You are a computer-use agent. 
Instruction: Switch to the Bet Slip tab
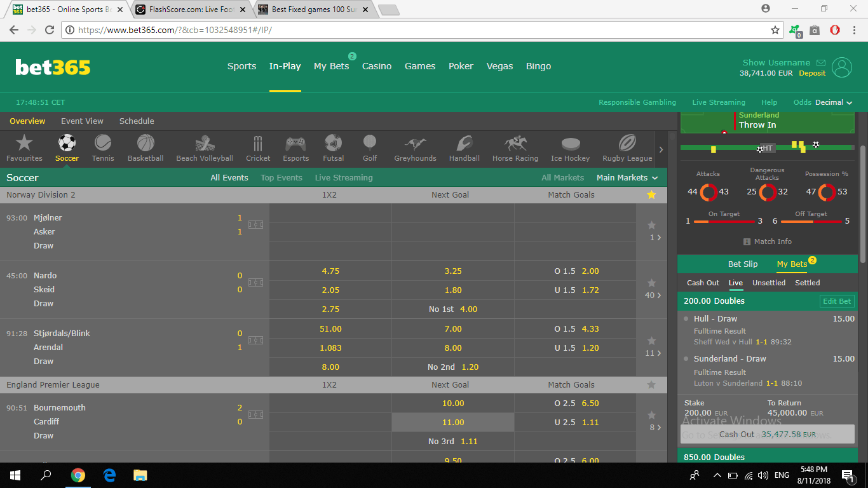point(743,264)
